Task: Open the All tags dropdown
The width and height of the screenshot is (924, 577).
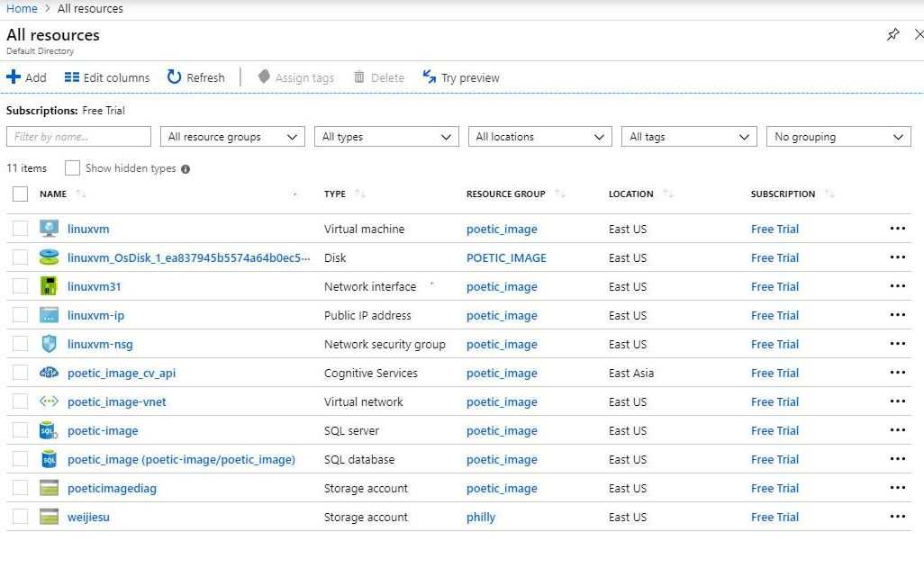Action: point(689,137)
